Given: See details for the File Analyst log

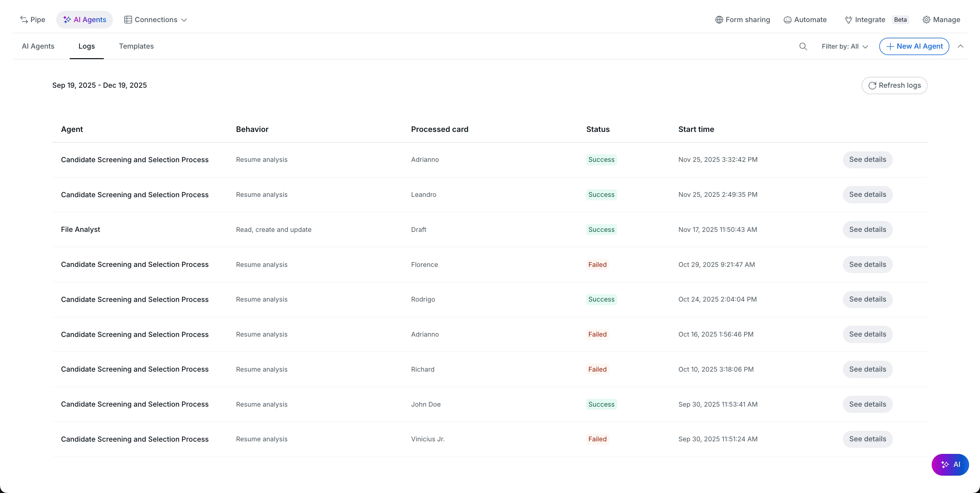Looking at the screenshot, I should 867,230.
